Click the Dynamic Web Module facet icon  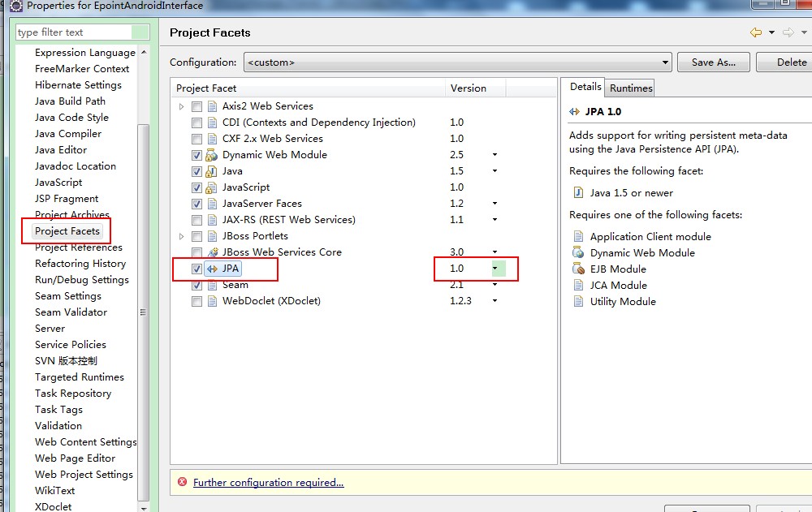point(211,155)
